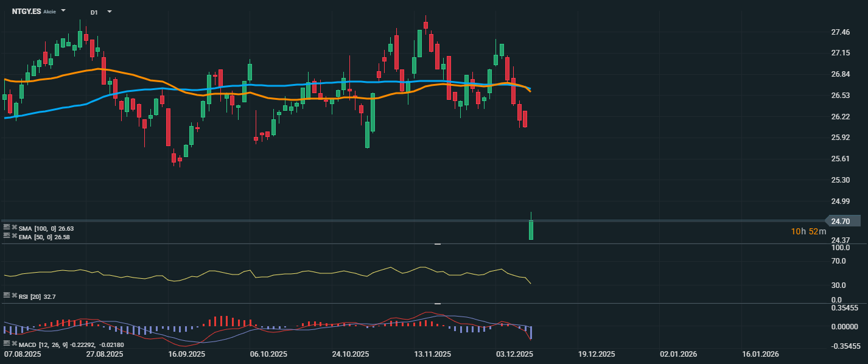Remove the EMA indicator with its X icon

[x=14, y=236]
